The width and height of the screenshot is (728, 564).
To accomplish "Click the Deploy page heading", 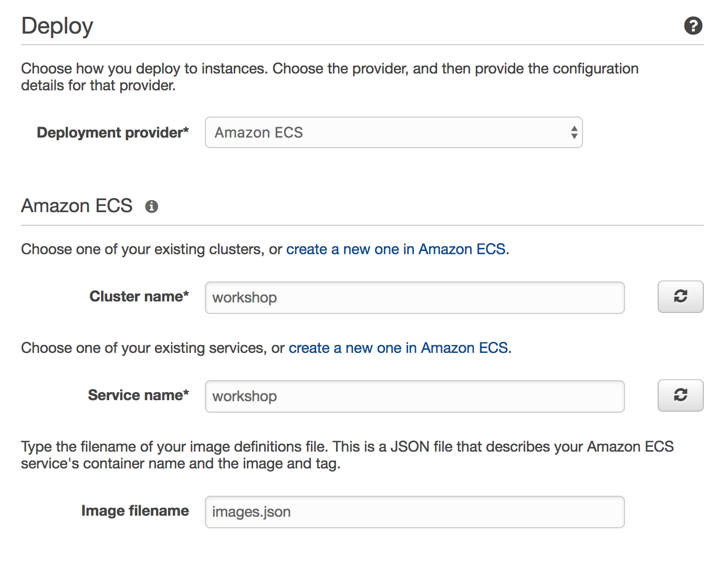I will click(57, 26).
